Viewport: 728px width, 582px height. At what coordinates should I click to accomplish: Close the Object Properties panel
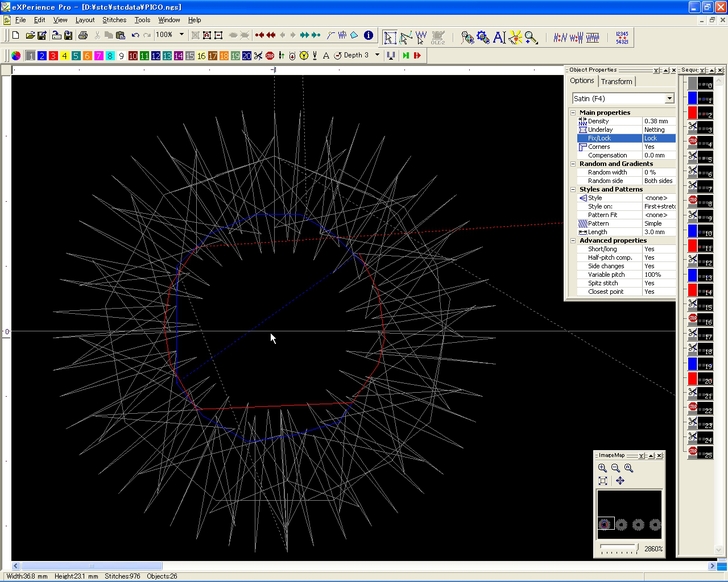[x=673, y=70]
